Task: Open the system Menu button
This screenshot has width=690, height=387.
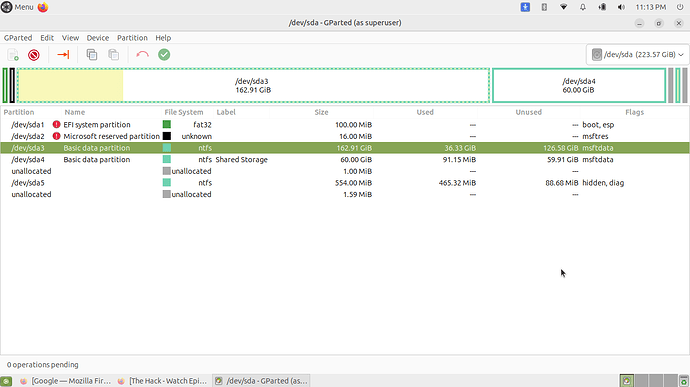Action: [17, 7]
